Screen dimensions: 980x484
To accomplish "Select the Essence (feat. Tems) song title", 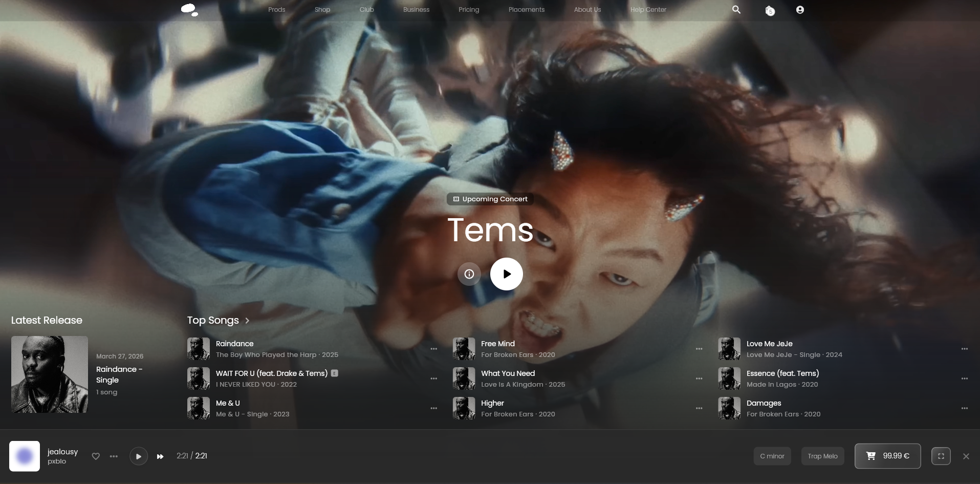I will point(783,373).
